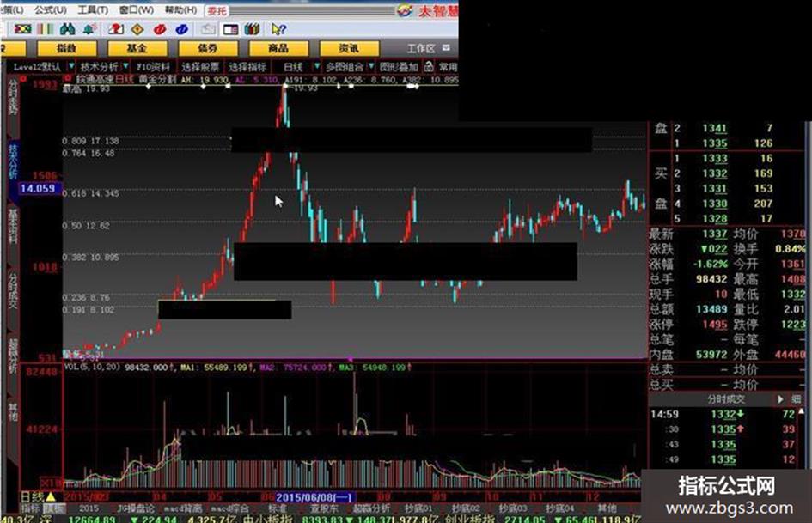Click the yellow diamond toolbar icon
The height and width of the screenshot is (523, 812).
137,29
